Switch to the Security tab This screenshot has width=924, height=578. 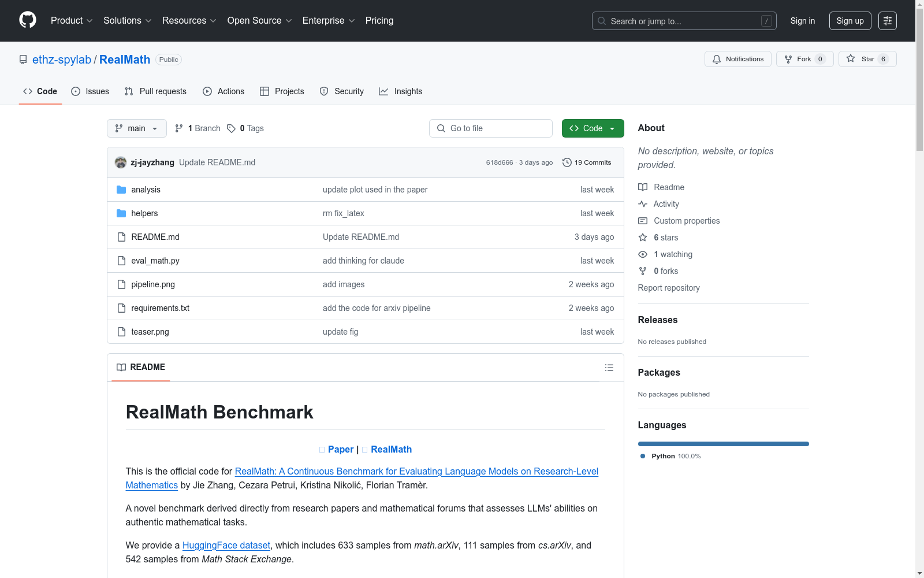pos(342,91)
